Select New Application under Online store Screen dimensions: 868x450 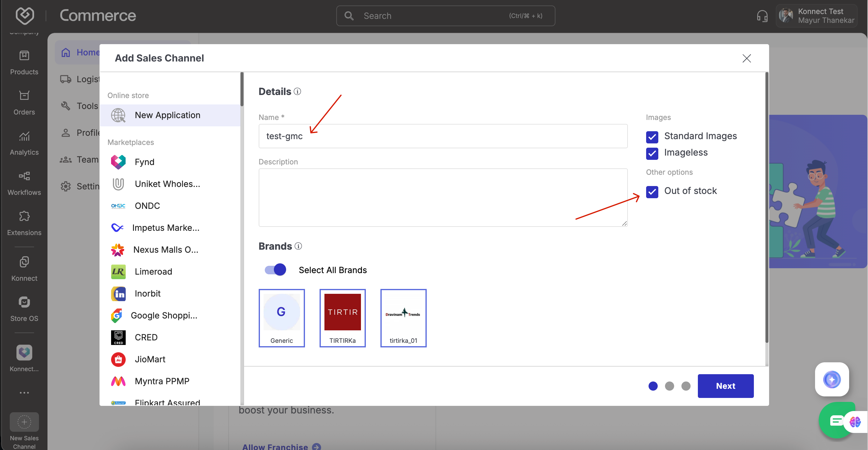point(167,115)
